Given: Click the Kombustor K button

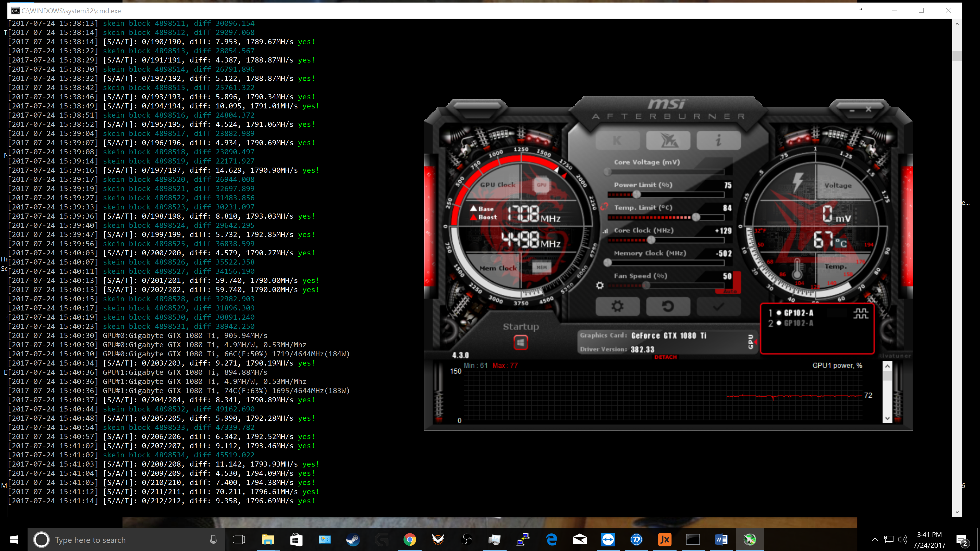Looking at the screenshot, I should (617, 140).
